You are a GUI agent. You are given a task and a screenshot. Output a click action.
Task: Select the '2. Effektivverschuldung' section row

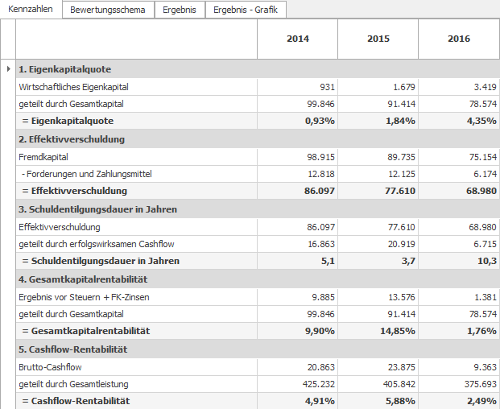point(258,139)
